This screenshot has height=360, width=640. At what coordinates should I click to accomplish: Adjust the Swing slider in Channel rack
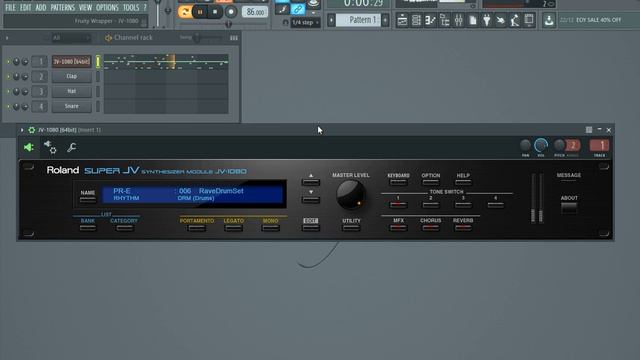click(x=197, y=38)
